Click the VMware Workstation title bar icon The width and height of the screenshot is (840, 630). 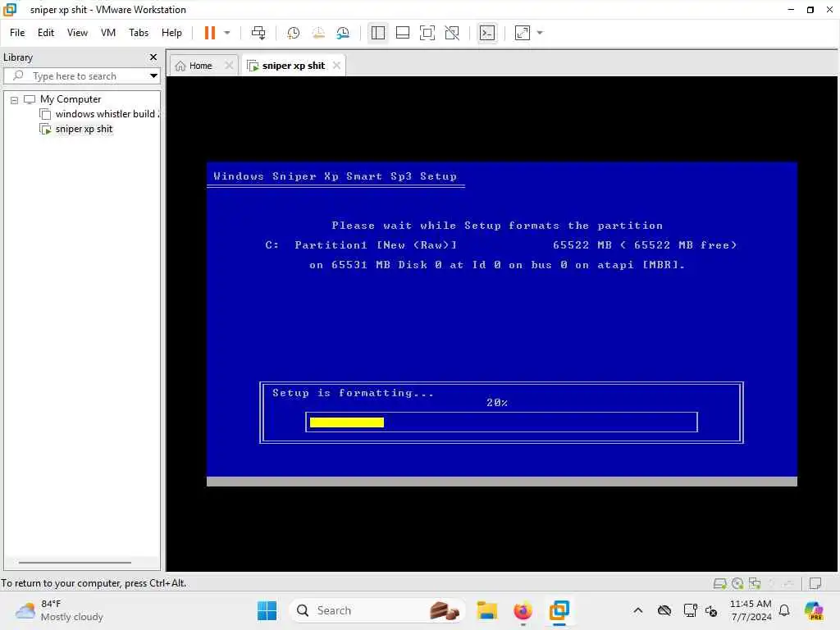10,9
